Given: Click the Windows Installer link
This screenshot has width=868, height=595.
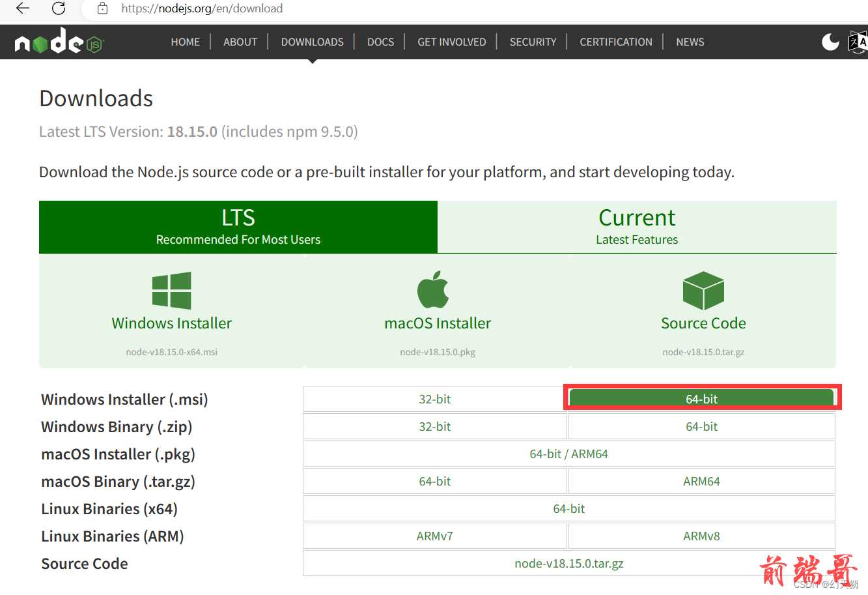Looking at the screenshot, I should point(172,323).
